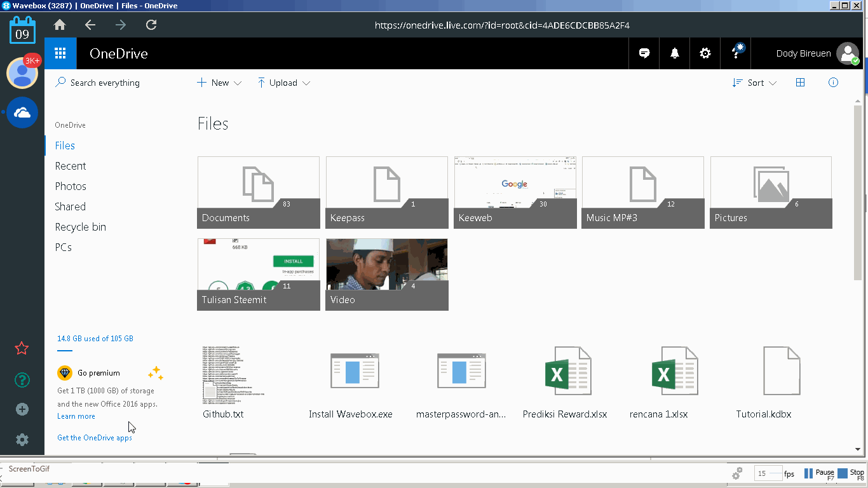Select the Install Wavebox.exe file

click(x=351, y=383)
